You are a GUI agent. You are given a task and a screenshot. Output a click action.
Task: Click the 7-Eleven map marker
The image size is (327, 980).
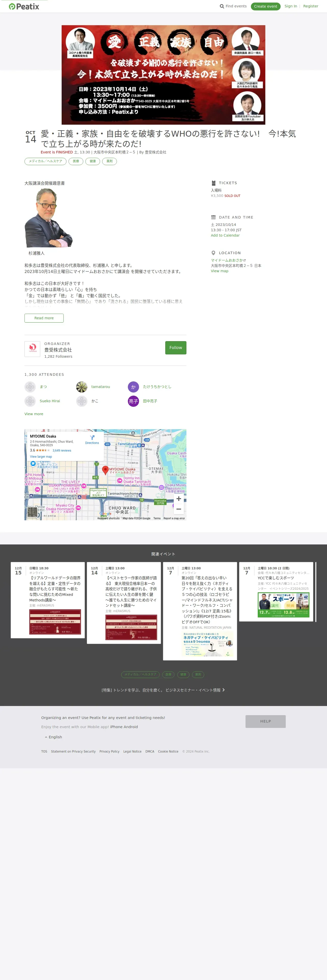tap(33, 463)
